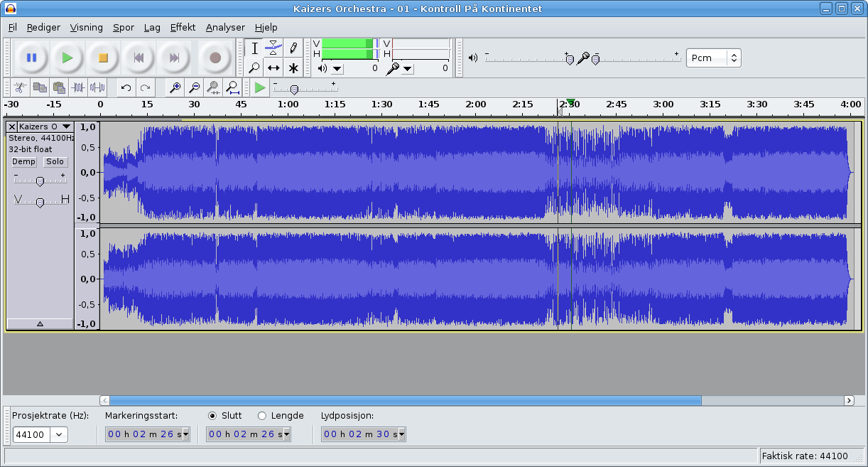Mute the track with Demp button
The width and height of the screenshot is (868, 467).
pyautogui.click(x=24, y=161)
